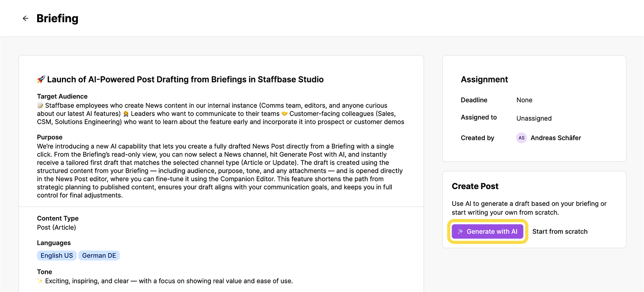Click the sparkle icon in Generate with AI
The width and height of the screenshot is (644, 292).
(460, 231)
